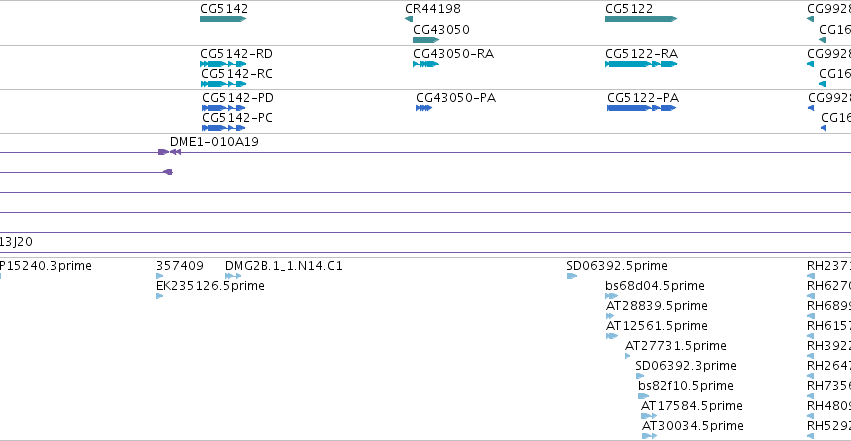Click the AT28839.5prime label
Screen dimensions: 851x441
coord(657,306)
